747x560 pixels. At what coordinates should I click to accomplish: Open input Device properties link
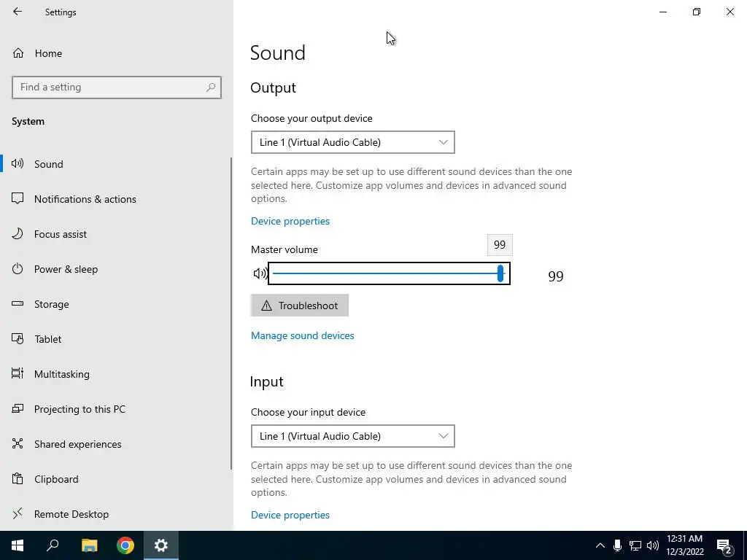coord(290,515)
